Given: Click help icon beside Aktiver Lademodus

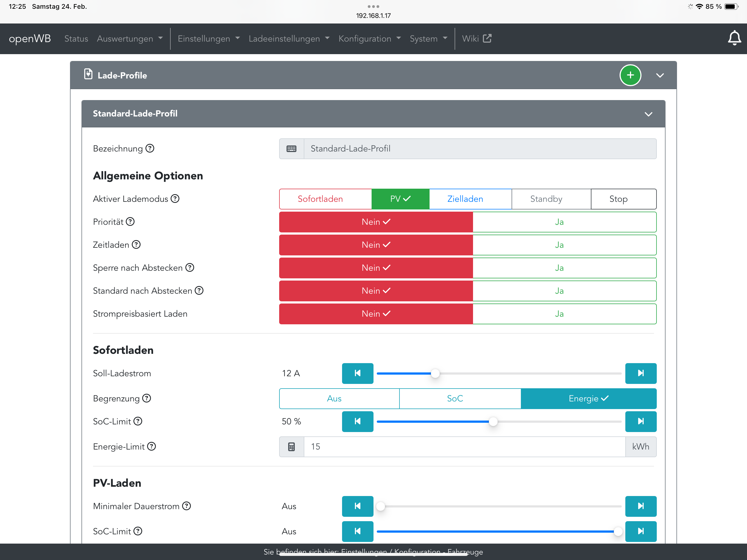Looking at the screenshot, I should [x=175, y=199].
